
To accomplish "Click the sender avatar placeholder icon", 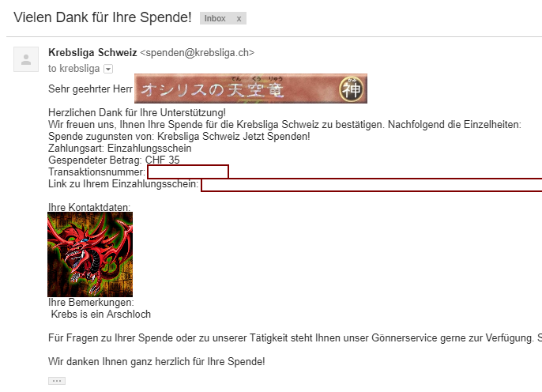I will pos(26,59).
